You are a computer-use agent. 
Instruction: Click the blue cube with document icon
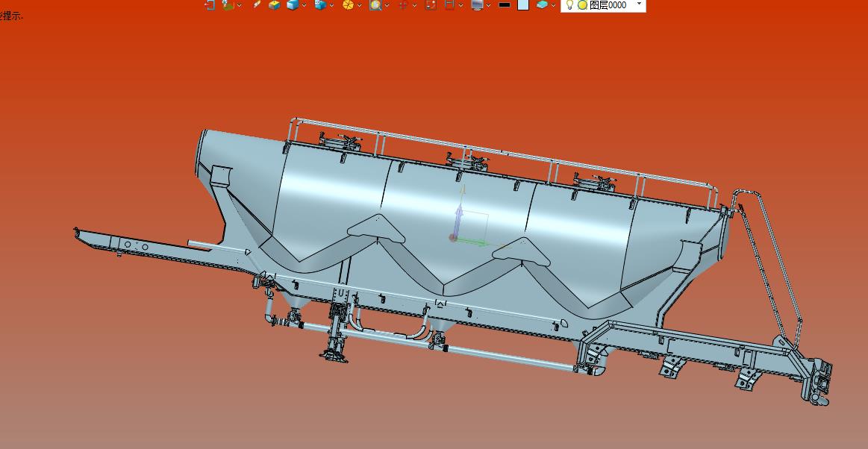point(320,4)
